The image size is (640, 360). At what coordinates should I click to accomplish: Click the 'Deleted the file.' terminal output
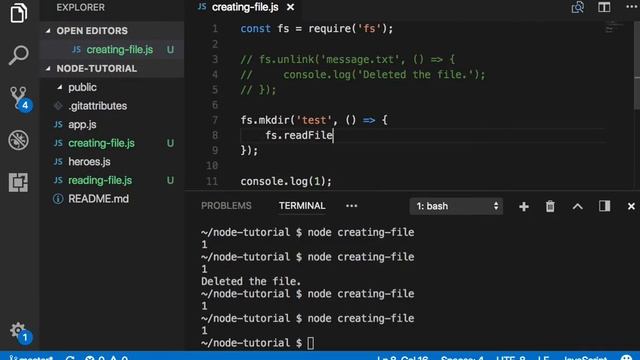click(x=251, y=282)
